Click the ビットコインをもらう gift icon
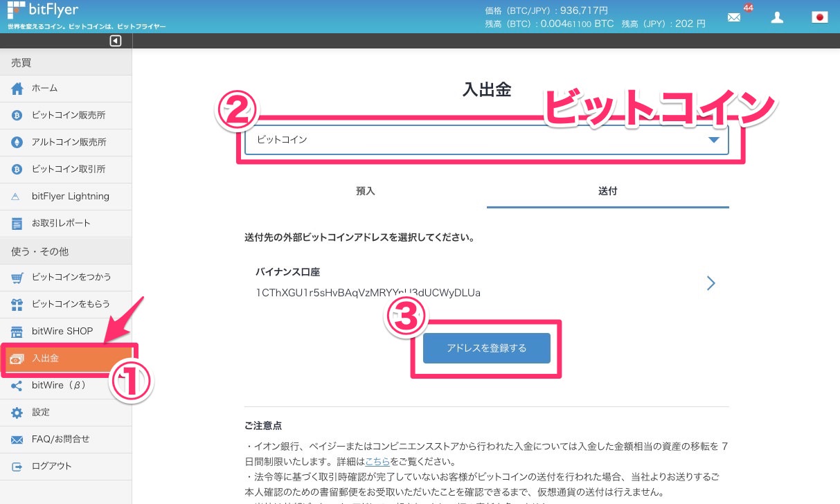The width and height of the screenshot is (840, 504). 17,305
